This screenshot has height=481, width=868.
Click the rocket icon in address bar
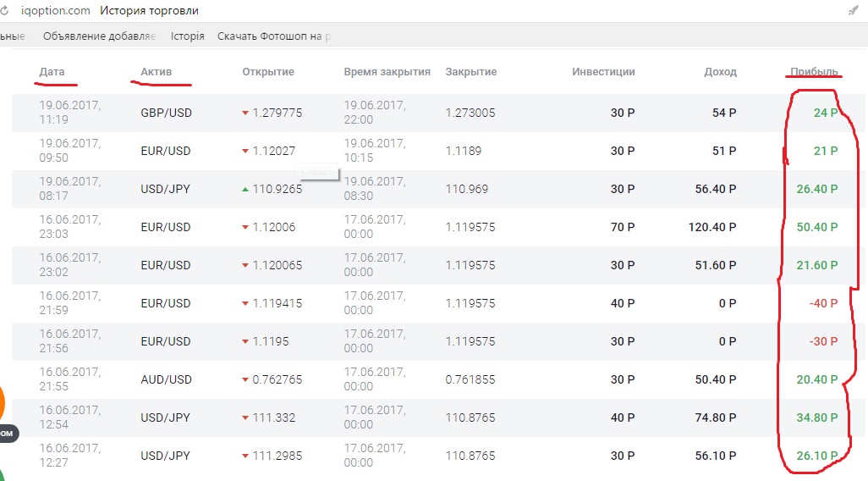(853, 10)
